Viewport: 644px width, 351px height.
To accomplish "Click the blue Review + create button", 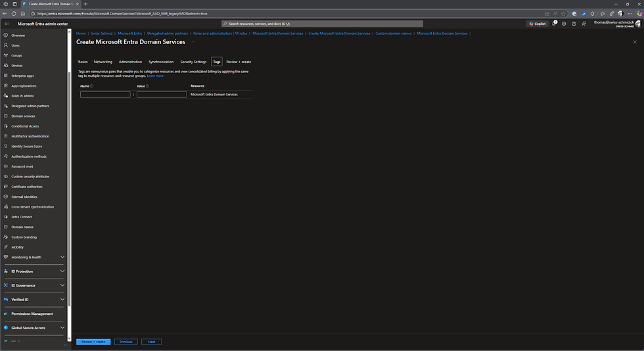I will tap(93, 342).
